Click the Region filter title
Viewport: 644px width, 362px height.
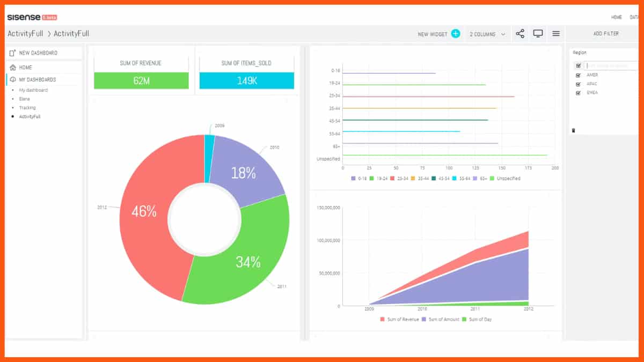(x=580, y=53)
